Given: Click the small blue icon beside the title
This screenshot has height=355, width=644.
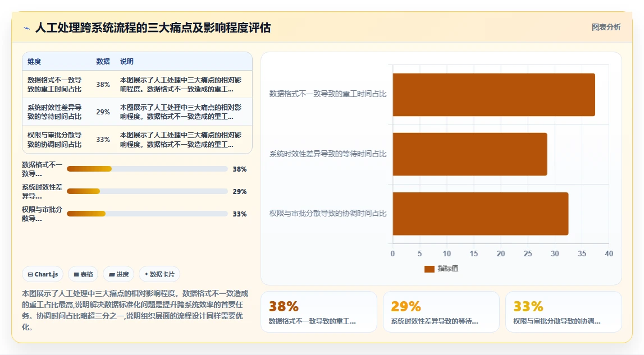Looking at the screenshot, I should 27,28.
